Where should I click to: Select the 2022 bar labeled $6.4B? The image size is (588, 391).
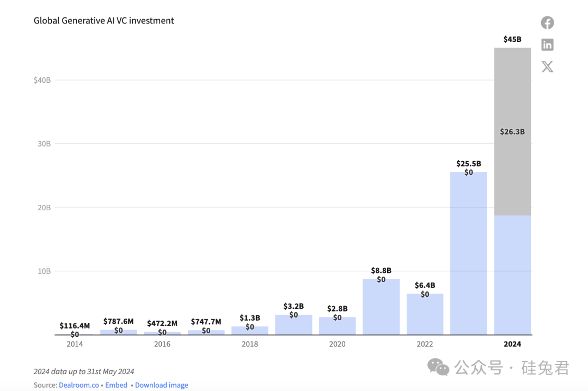coord(425,314)
